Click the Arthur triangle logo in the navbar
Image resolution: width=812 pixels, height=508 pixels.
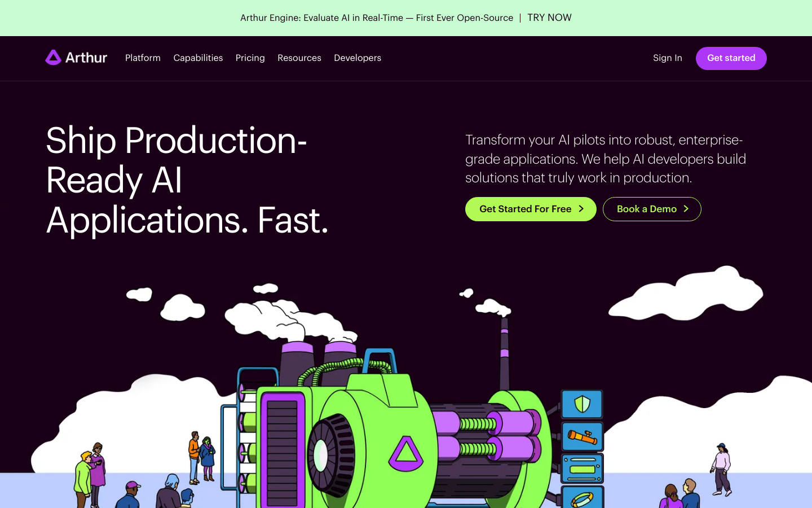[x=54, y=58]
